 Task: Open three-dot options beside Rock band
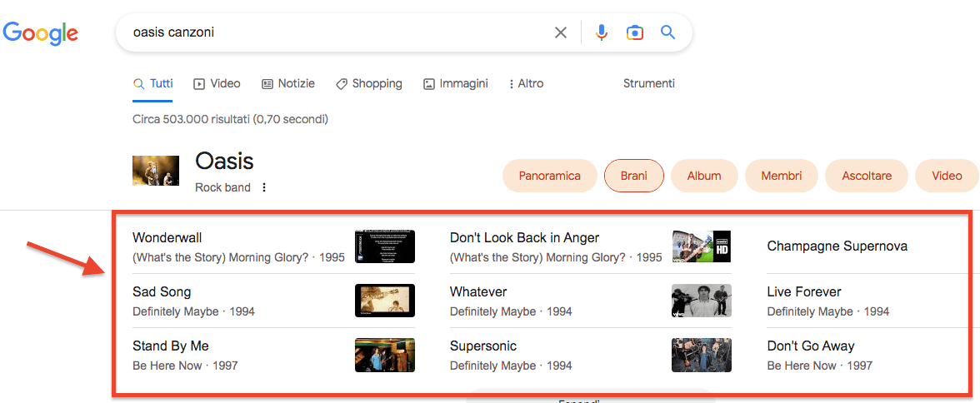(264, 187)
